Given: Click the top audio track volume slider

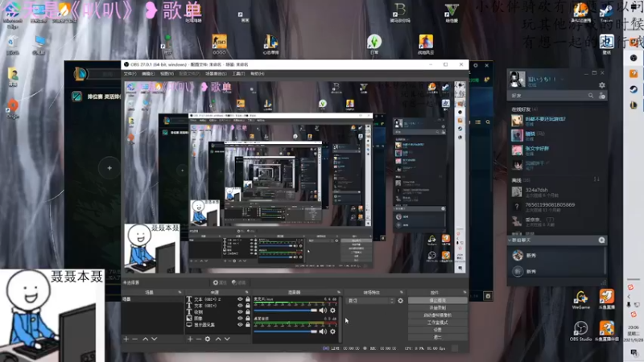Looking at the screenshot, I should 286,311.
